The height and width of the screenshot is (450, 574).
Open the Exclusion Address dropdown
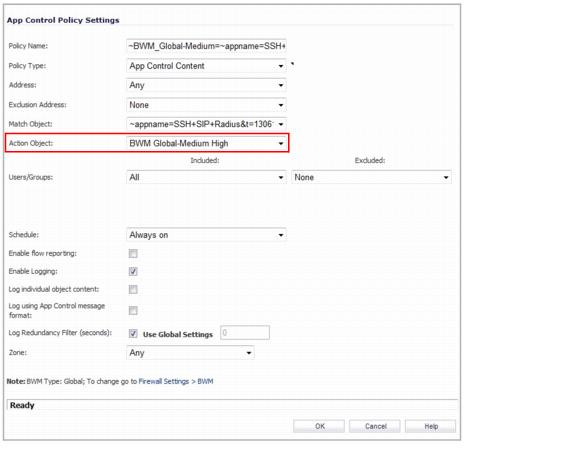(206, 105)
